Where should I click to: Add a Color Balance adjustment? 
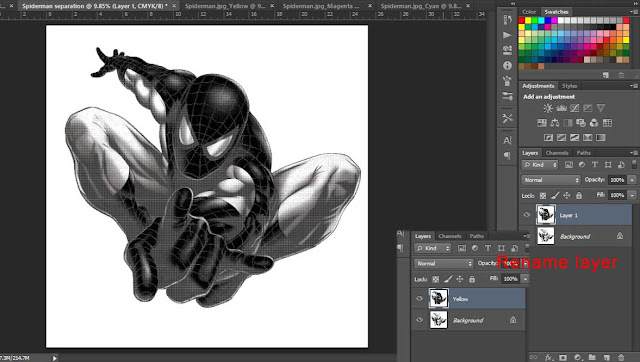[x=555, y=123]
